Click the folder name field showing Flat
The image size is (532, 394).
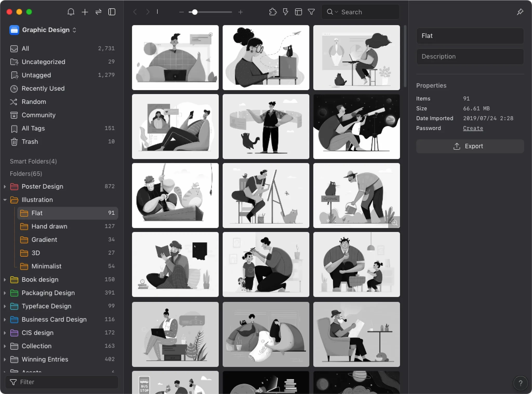[x=470, y=36]
